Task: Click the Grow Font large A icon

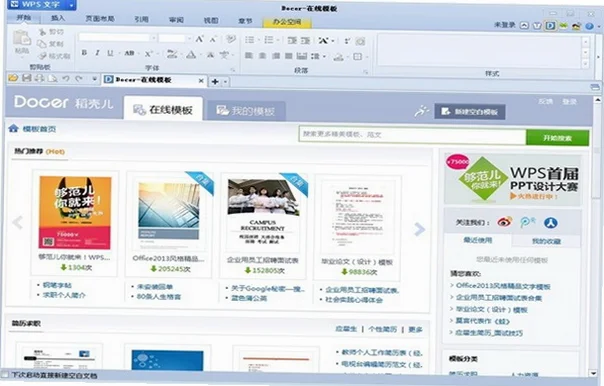Action: point(199,39)
